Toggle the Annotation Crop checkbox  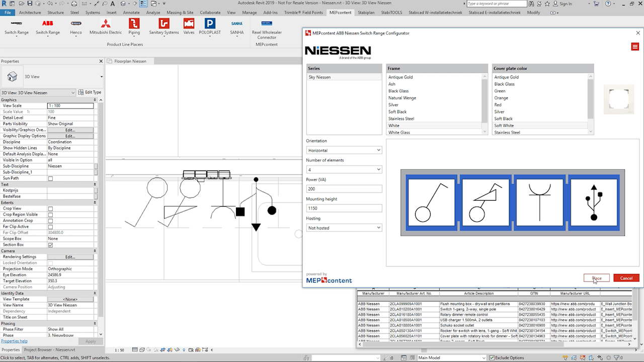(x=50, y=221)
